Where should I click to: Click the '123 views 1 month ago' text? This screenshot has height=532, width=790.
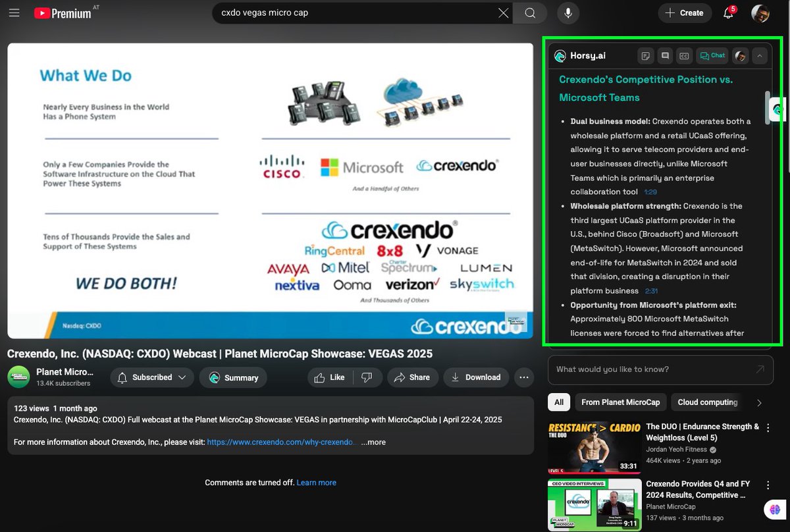[55, 408]
